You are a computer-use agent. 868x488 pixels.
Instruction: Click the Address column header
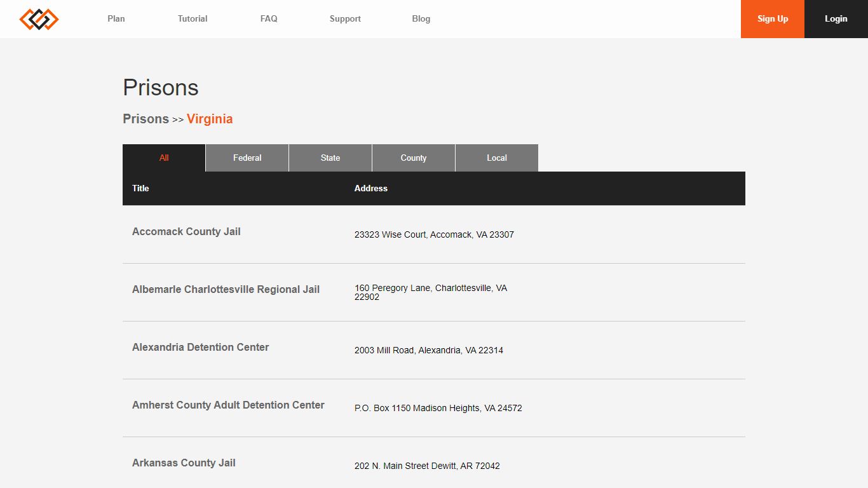371,188
